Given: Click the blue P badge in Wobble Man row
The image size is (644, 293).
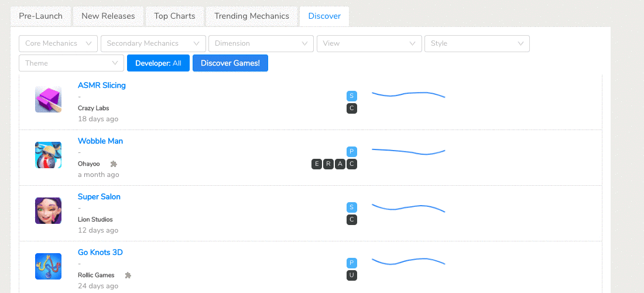Looking at the screenshot, I should point(352,152).
